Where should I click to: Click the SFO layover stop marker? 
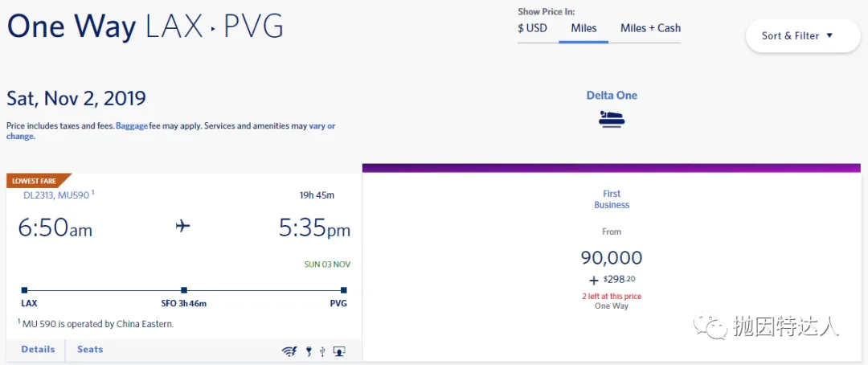point(184,290)
